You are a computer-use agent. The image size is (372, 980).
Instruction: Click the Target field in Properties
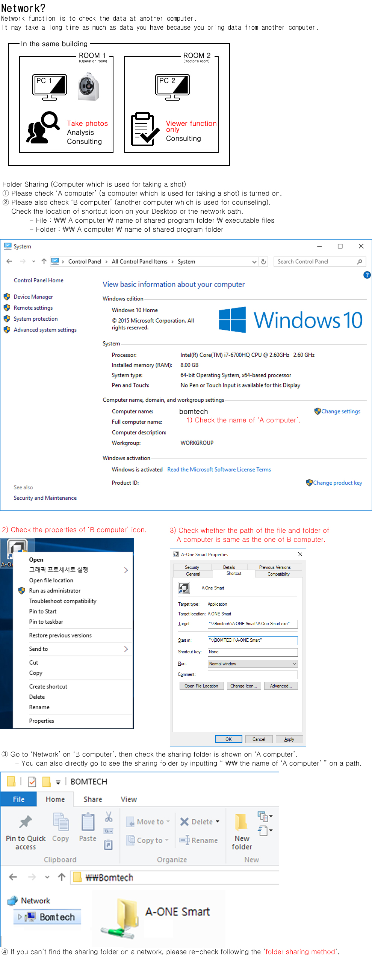tap(253, 624)
